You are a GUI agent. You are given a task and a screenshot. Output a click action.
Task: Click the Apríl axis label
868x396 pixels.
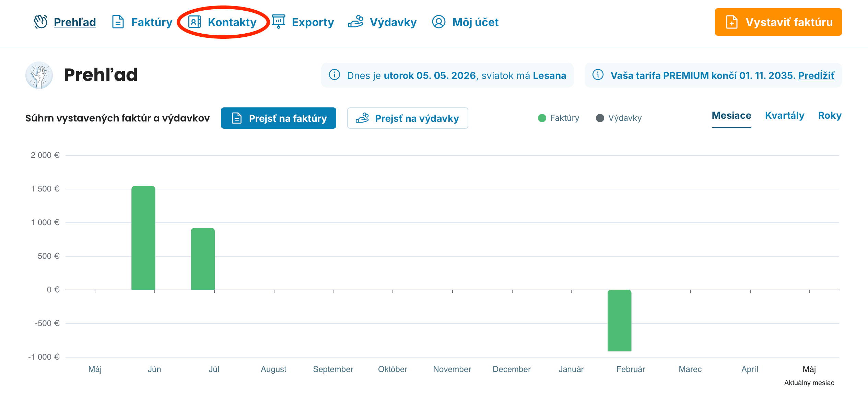750,369
